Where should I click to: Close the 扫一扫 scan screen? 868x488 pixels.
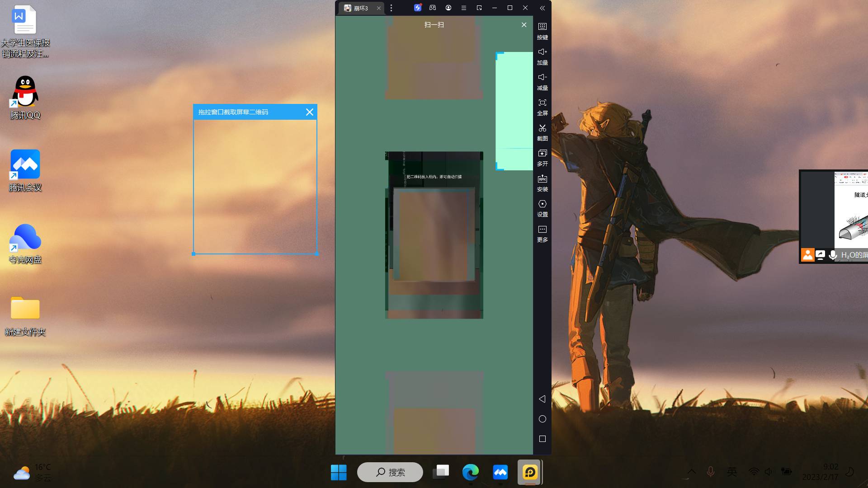pos(524,25)
